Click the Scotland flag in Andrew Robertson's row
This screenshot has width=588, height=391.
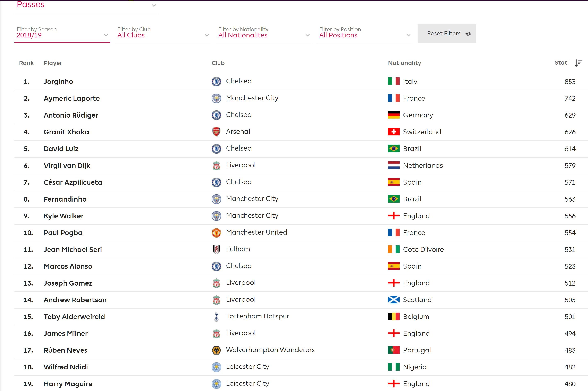coord(394,300)
